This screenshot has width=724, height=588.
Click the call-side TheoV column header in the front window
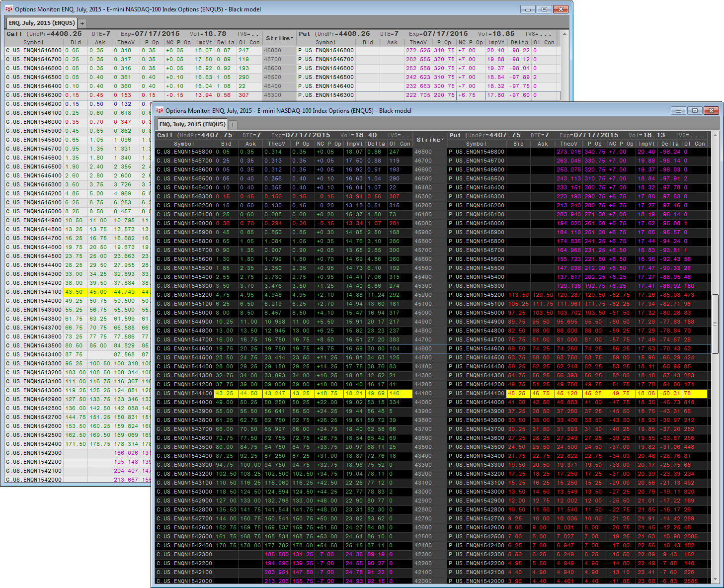point(277,144)
